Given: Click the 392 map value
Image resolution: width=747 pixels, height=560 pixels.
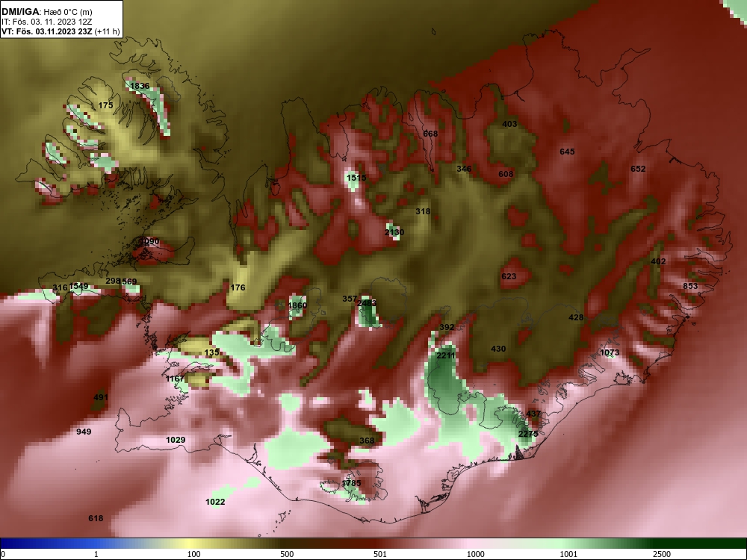Looking at the screenshot, I should coord(447,327).
